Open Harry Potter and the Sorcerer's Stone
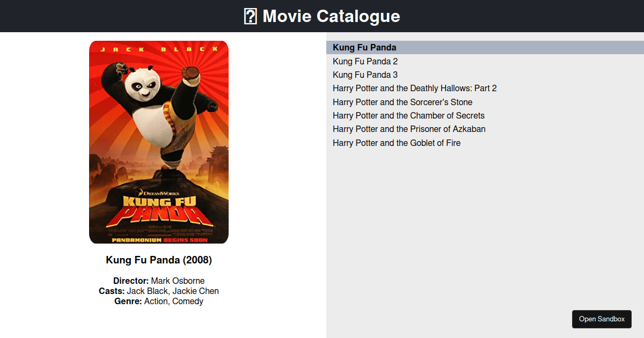 pos(402,102)
